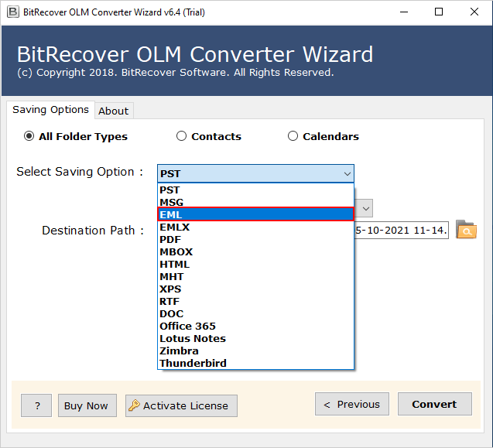
Task: Choose Lotus Notes from the saving list
Action: [x=255, y=338]
